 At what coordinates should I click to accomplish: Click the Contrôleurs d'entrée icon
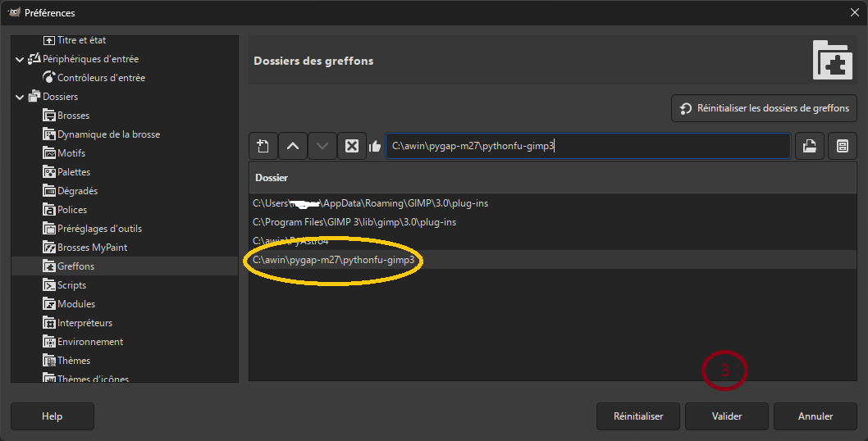coord(49,78)
